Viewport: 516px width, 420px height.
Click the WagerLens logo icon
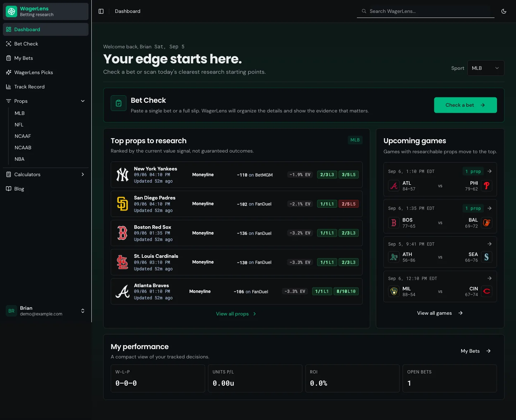pos(11,11)
